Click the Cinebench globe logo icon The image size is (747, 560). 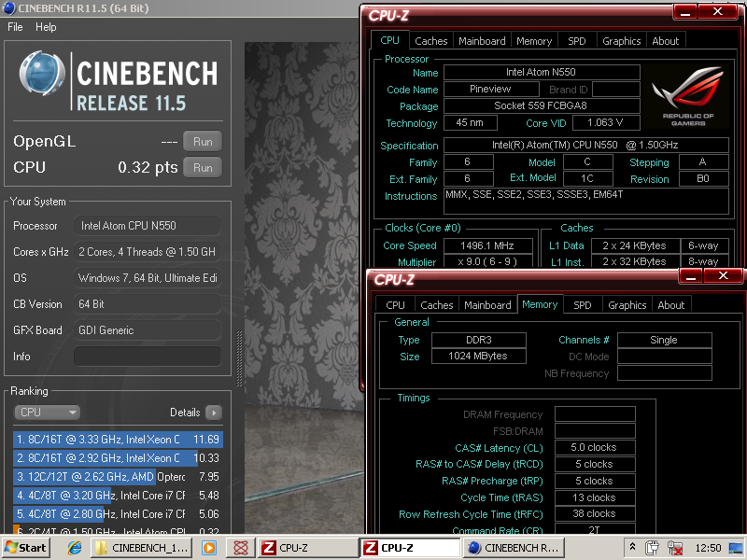pos(42,74)
